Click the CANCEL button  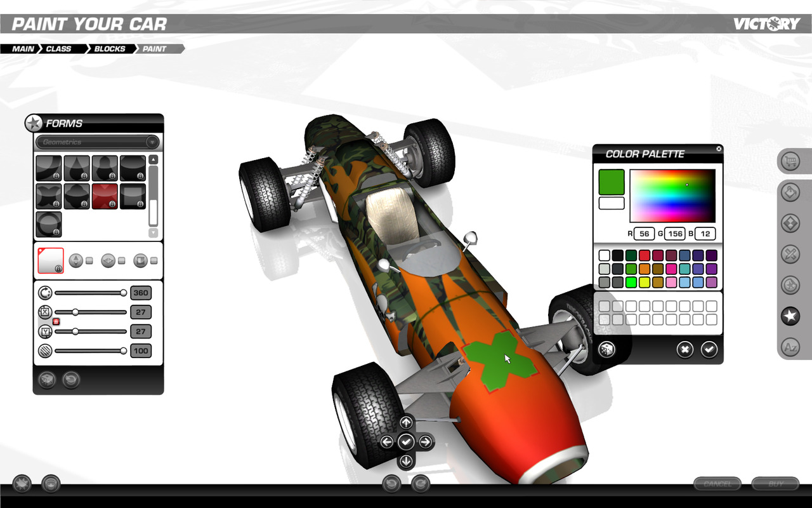tap(717, 484)
